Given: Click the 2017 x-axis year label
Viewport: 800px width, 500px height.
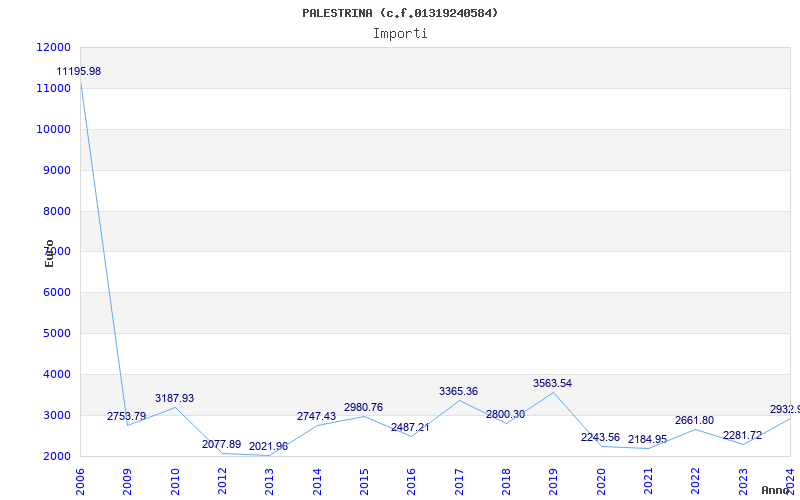Looking at the screenshot, I should coord(459,482).
